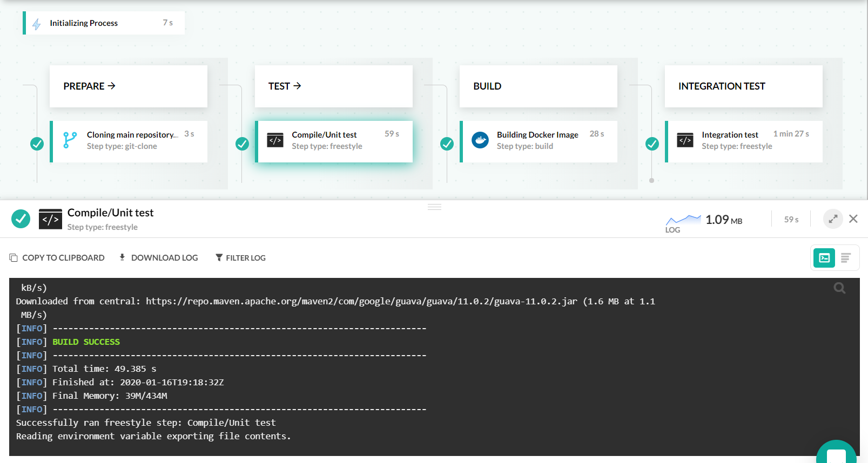The height and width of the screenshot is (463, 868).
Task: Click the search icon in log console
Action: (839, 288)
